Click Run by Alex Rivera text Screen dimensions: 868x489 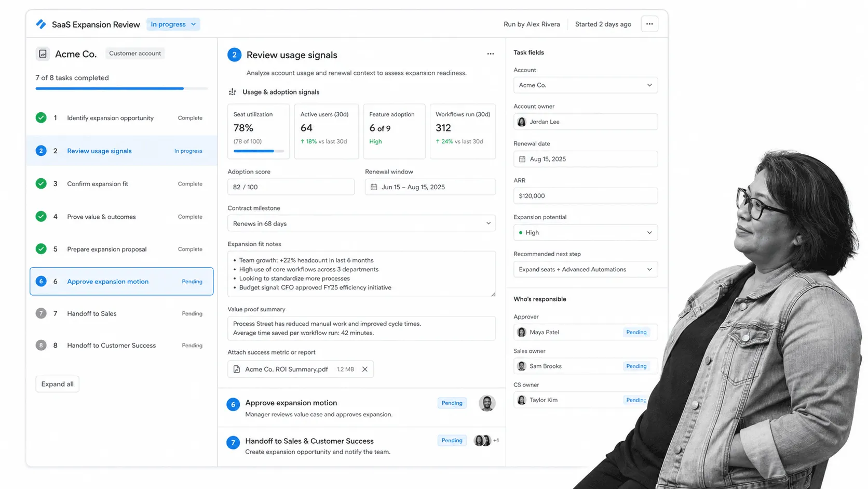coord(532,24)
